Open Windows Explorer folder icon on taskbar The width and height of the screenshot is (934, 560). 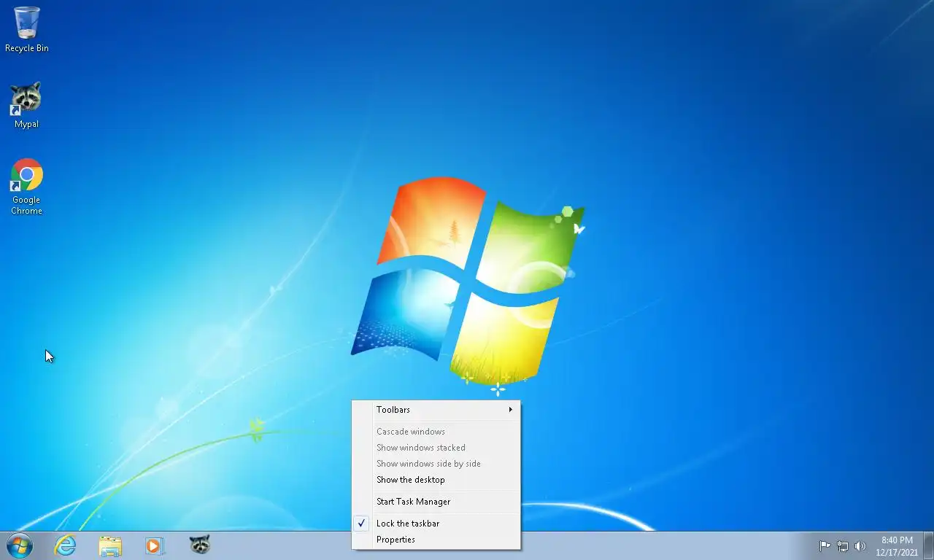[x=110, y=545]
